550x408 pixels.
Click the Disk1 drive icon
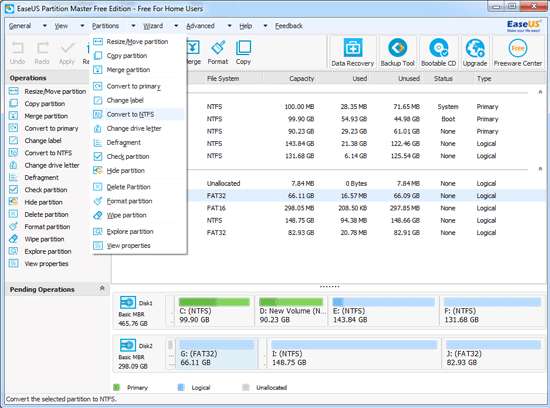[128, 302]
